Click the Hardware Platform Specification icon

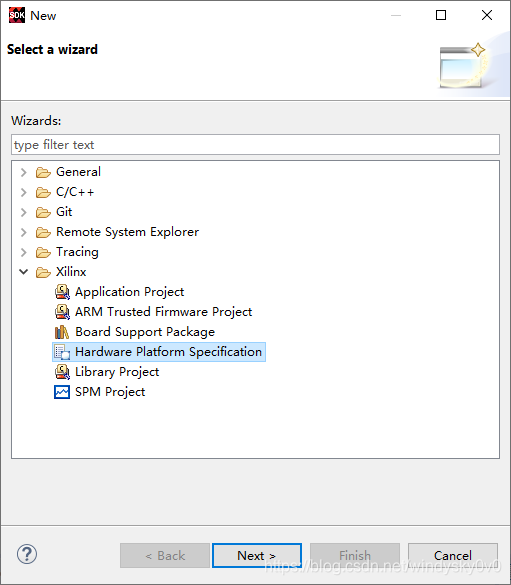[x=62, y=352]
